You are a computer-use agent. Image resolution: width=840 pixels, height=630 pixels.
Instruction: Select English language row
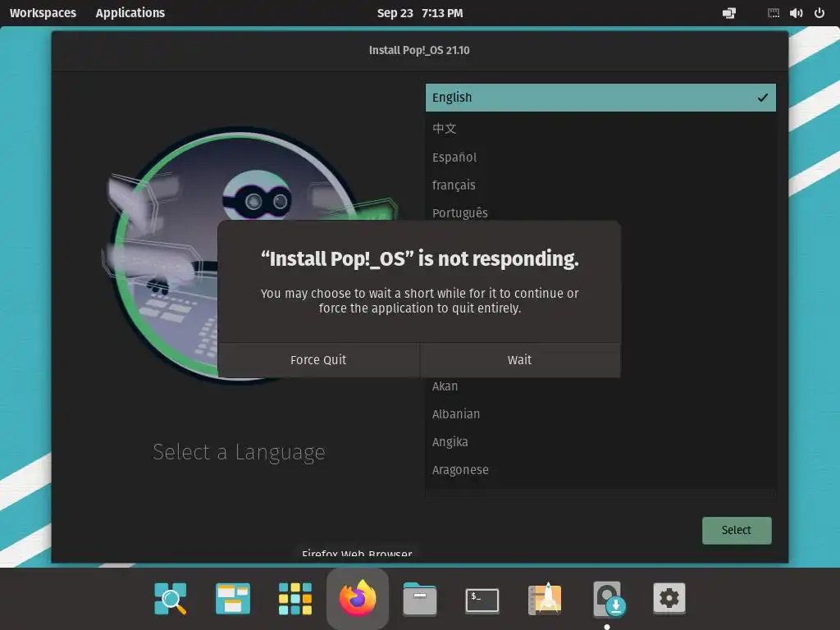point(600,98)
